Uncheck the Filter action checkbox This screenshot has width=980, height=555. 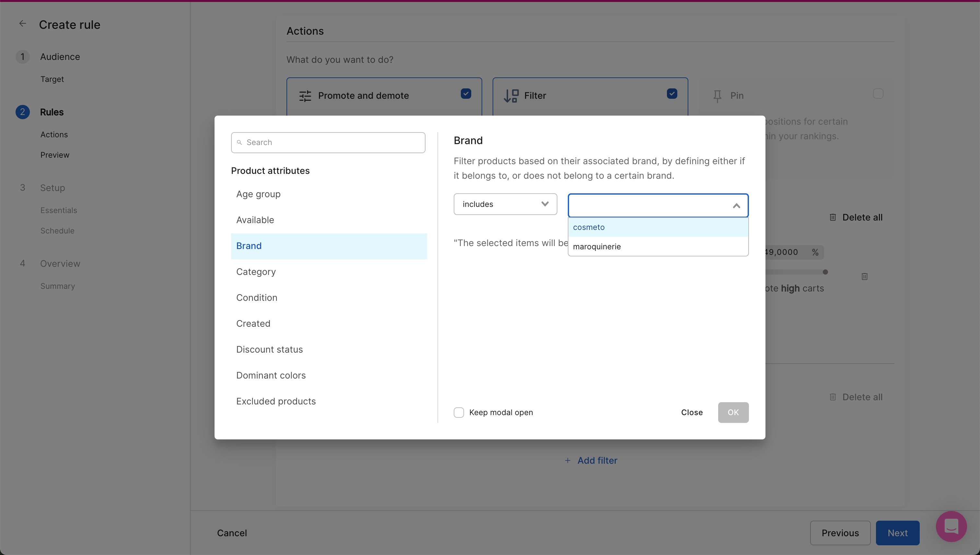(672, 94)
